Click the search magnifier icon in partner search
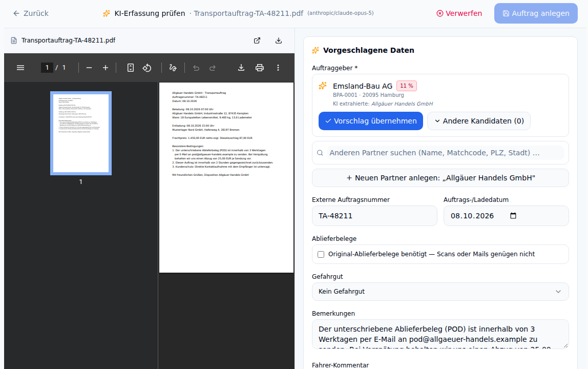Screen dimensions: 588x369 320,153
